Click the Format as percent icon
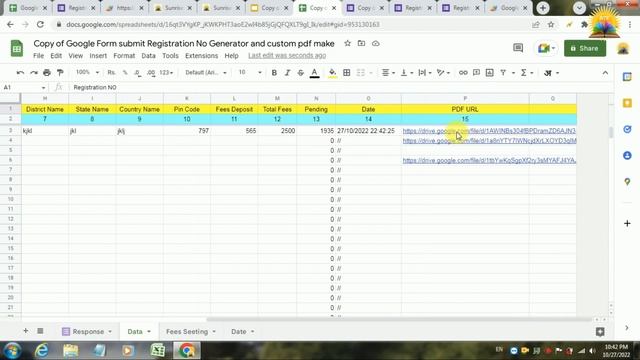The height and width of the screenshot is (360, 640). [125, 72]
